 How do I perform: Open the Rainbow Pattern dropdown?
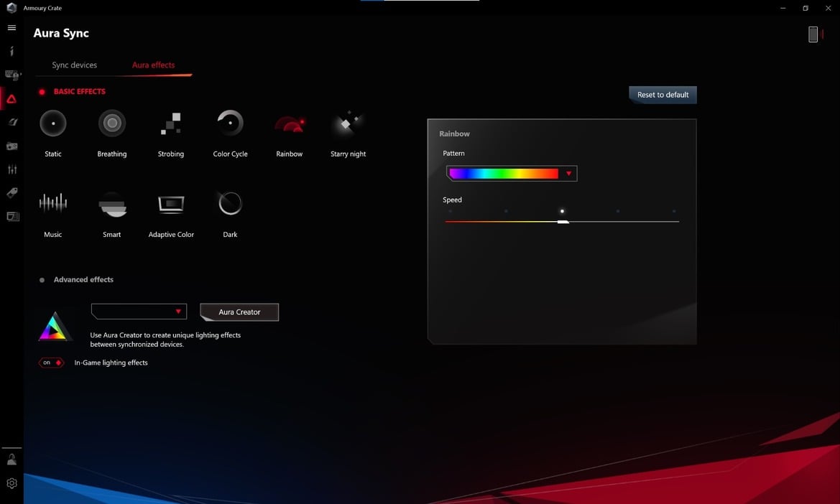click(512, 173)
